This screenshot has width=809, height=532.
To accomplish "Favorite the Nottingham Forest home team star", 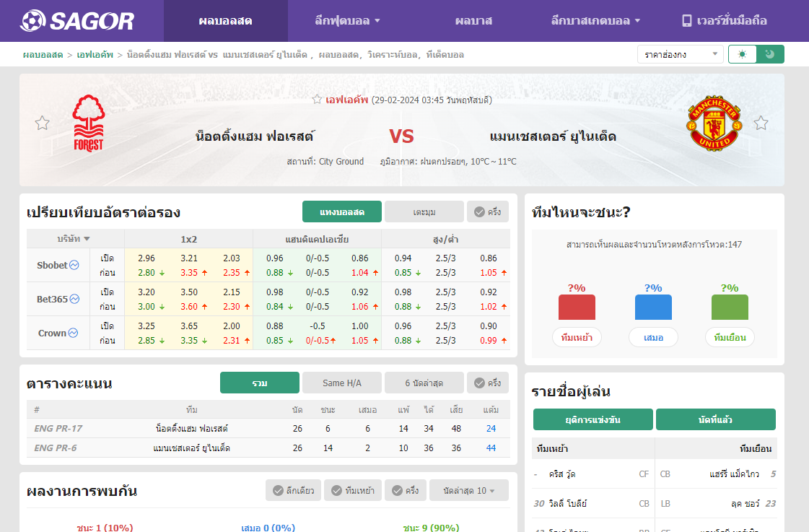I will coord(43,123).
